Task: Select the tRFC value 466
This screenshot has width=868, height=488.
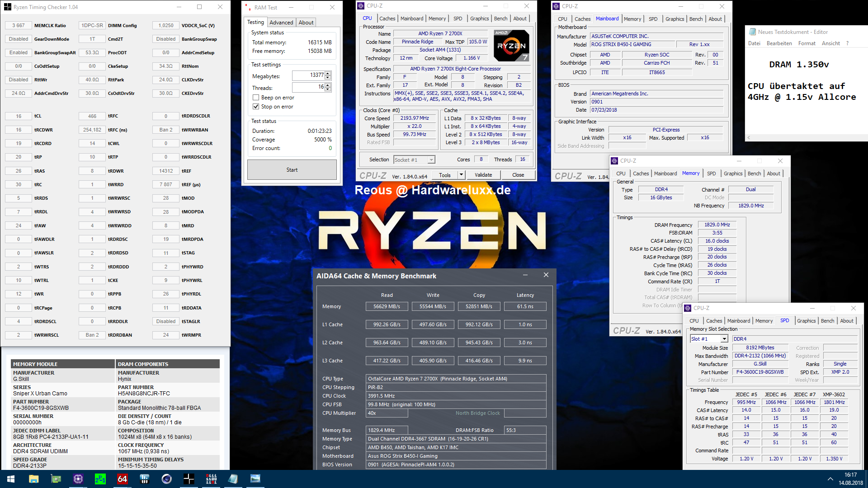Action: click(x=92, y=116)
